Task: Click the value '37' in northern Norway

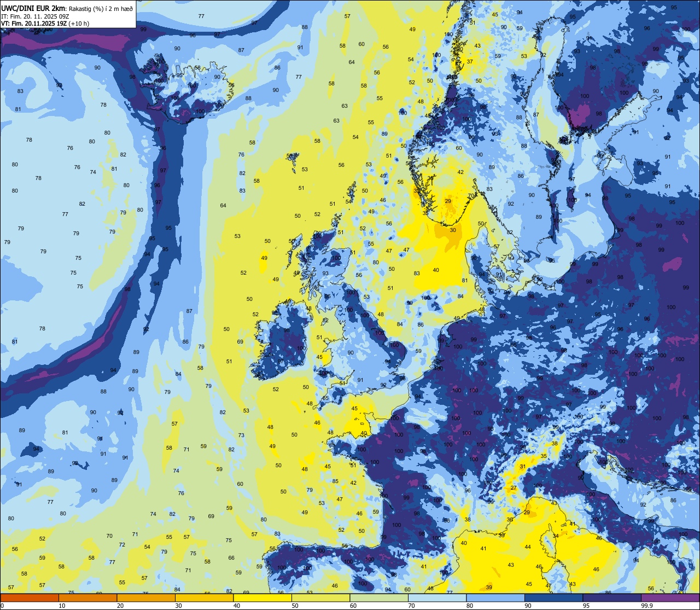Action: click(x=470, y=62)
